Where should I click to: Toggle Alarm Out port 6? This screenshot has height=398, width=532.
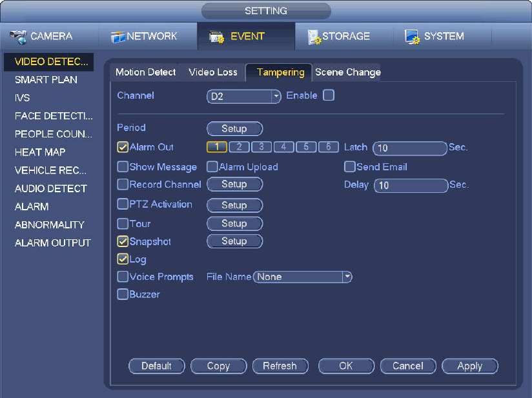point(329,147)
